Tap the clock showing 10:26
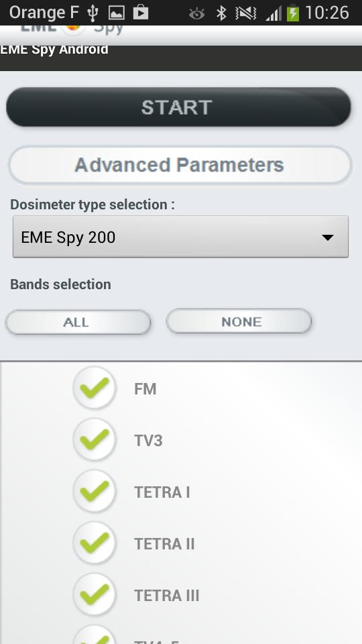 click(327, 13)
